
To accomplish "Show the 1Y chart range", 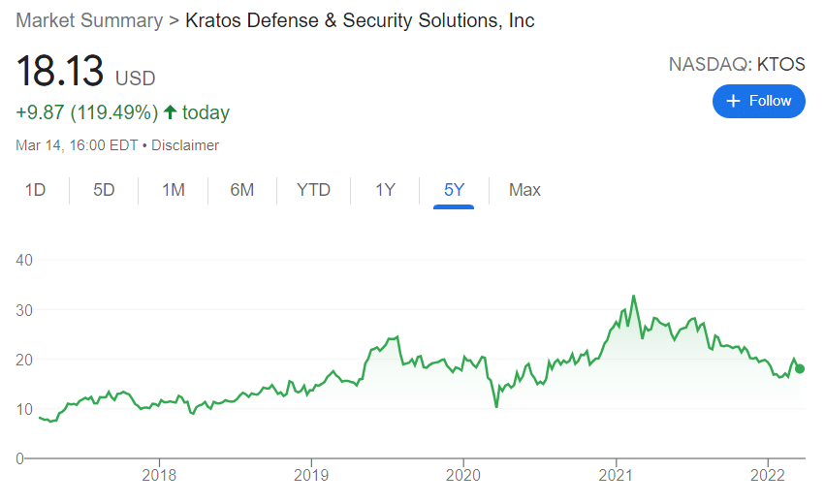I will point(385,190).
